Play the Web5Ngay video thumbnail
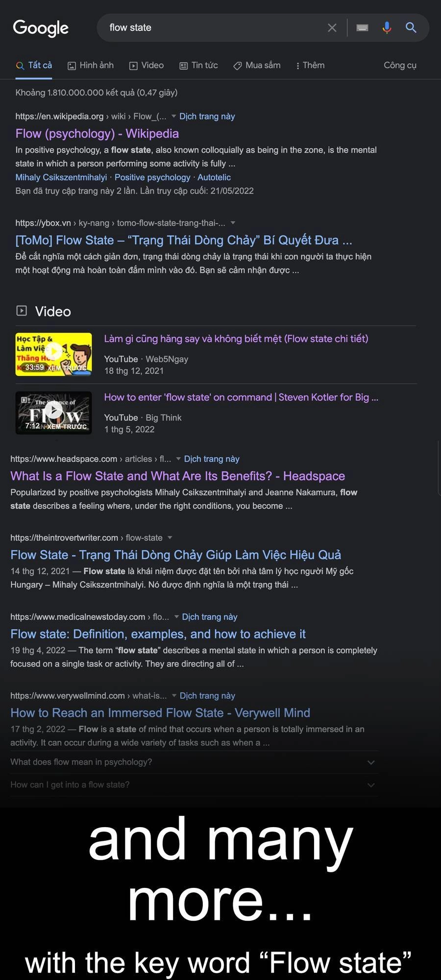441x980 pixels. (53, 354)
